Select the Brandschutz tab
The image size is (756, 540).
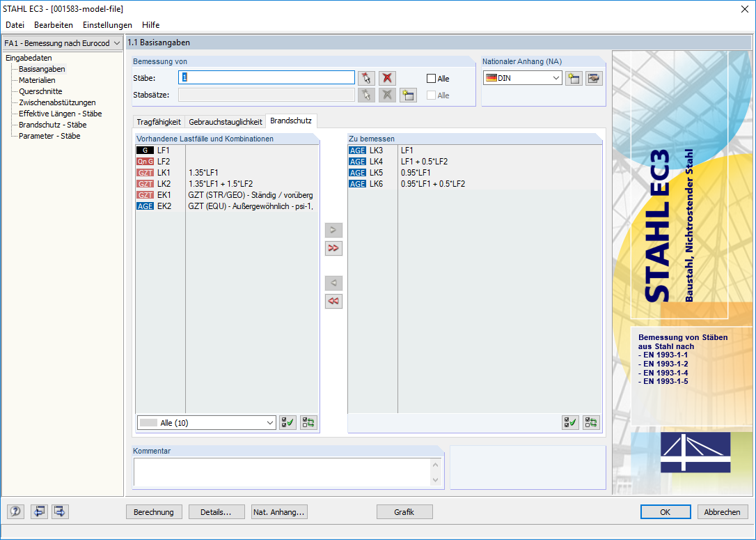[x=291, y=121]
